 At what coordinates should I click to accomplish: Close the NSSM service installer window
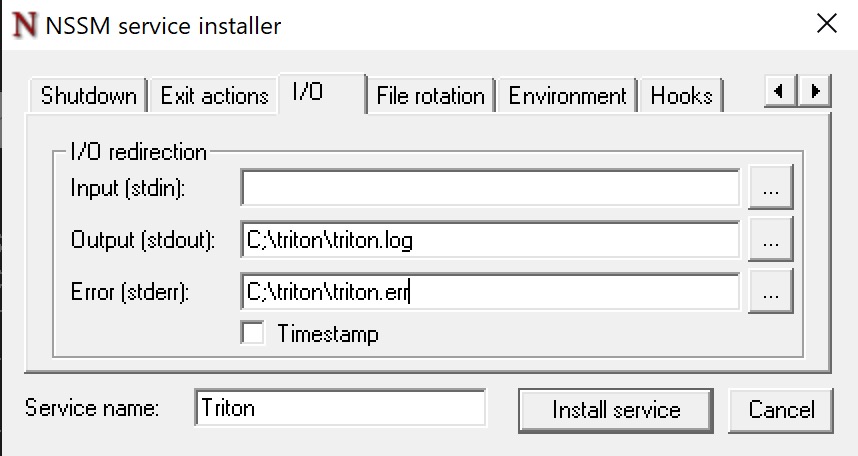[826, 25]
